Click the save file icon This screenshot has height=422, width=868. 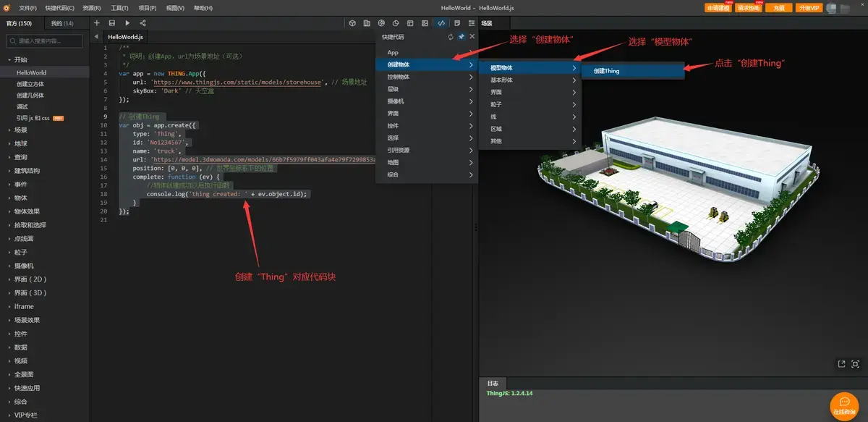point(112,23)
